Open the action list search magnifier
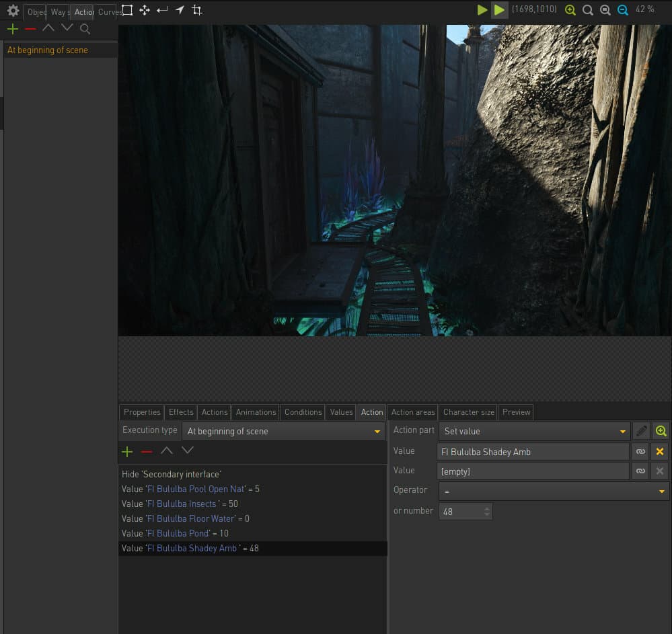Image resolution: width=672 pixels, height=634 pixels. tap(85, 29)
